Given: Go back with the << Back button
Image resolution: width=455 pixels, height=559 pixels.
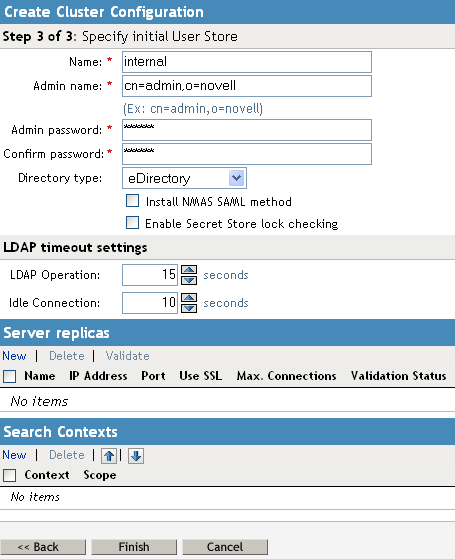Looking at the screenshot, I should pyautogui.click(x=43, y=547).
